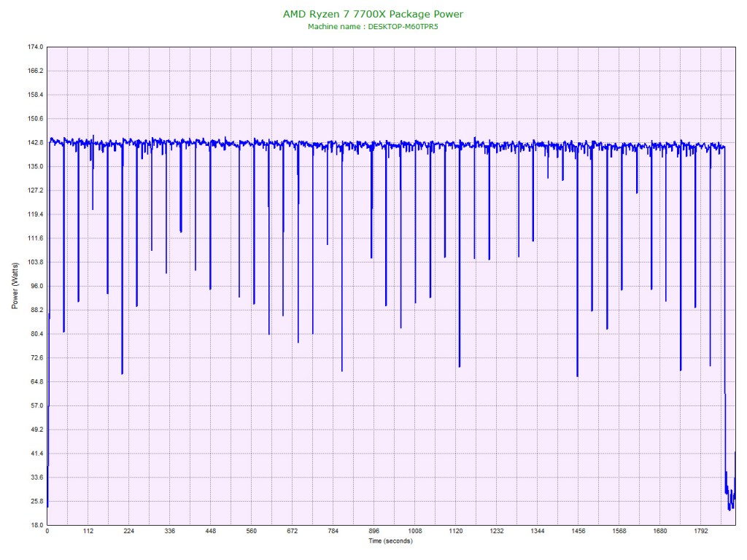
Task: Click the 1792 seconds time axis mark
Action: [701, 532]
